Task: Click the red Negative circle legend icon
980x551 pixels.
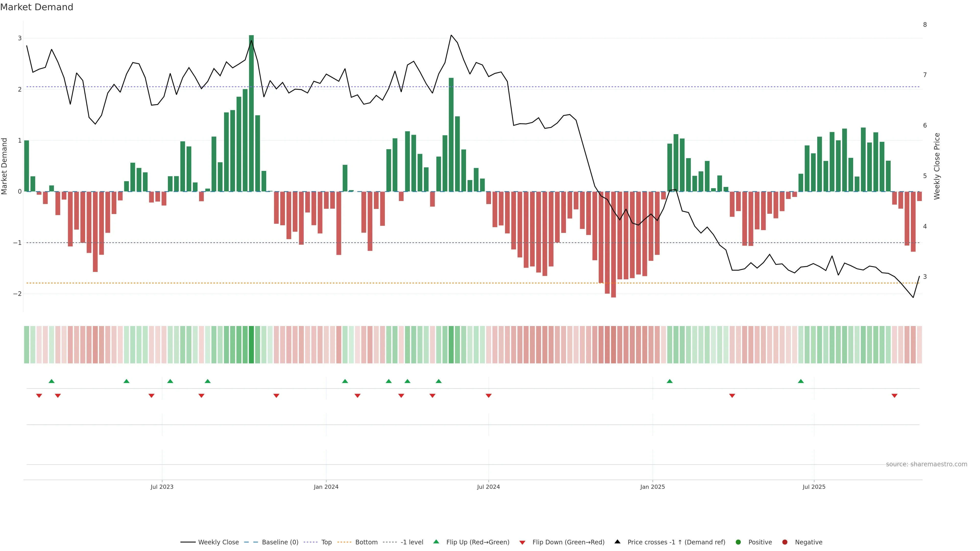Action: coord(785,542)
